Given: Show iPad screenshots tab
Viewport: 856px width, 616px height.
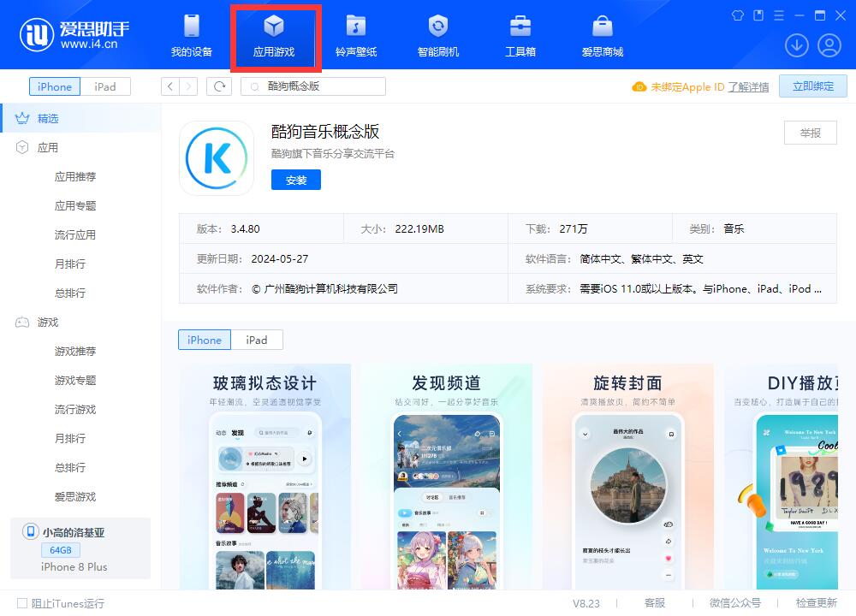Looking at the screenshot, I should click(x=257, y=340).
